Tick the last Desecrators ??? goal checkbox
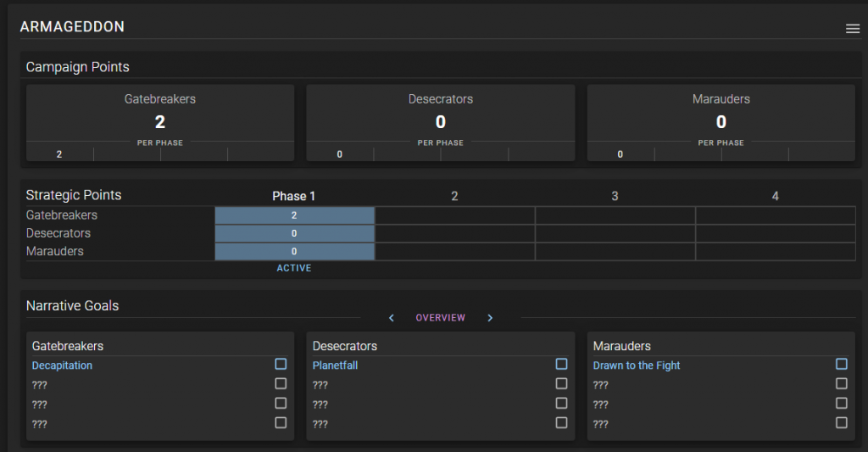868x452 pixels. (x=561, y=422)
